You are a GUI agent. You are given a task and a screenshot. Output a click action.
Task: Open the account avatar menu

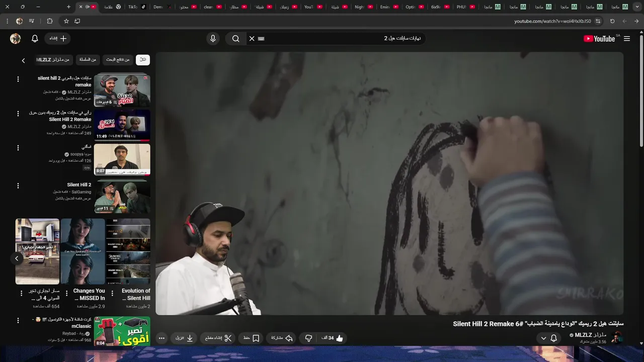click(16, 39)
